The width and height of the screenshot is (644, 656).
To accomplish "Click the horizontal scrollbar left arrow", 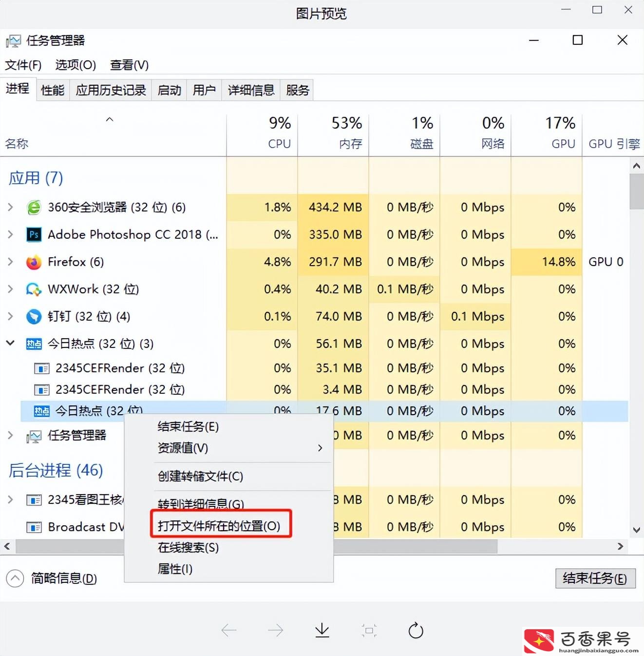I will [7, 546].
